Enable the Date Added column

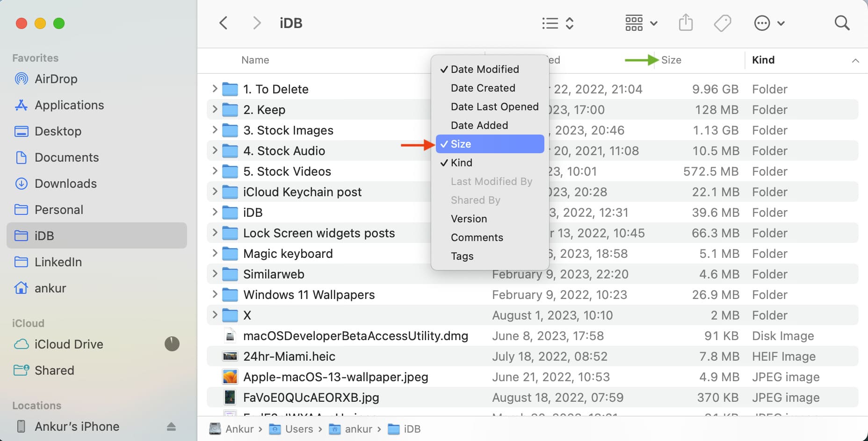point(479,125)
